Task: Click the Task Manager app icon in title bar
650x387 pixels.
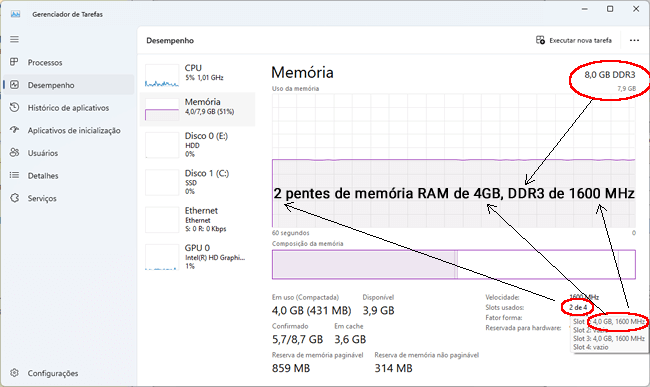Action: [x=15, y=14]
